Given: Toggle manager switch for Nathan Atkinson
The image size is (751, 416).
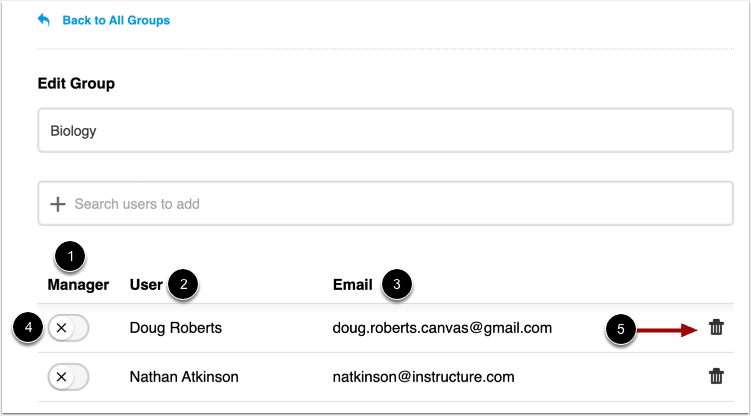Looking at the screenshot, I should tap(68, 377).
